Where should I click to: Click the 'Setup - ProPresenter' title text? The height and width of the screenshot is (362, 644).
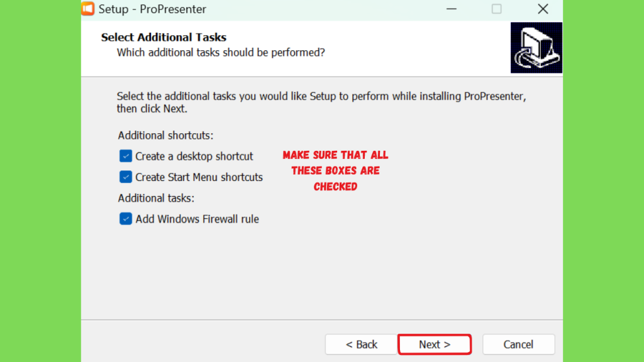click(x=152, y=9)
